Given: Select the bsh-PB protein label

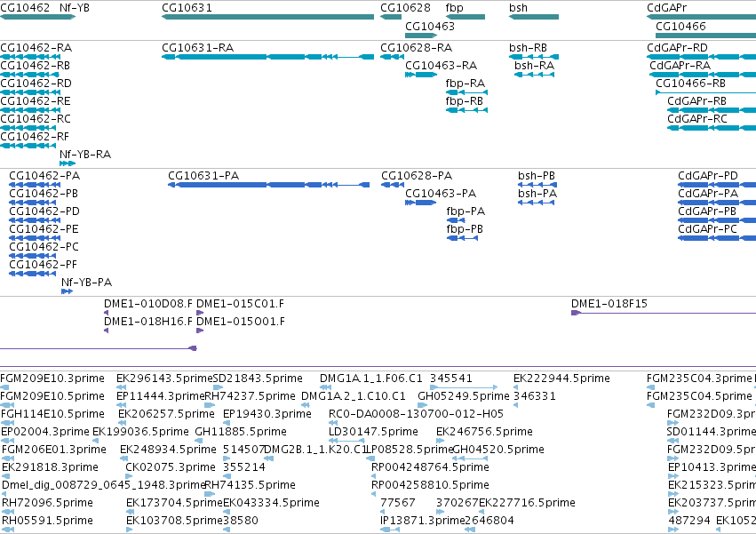Looking at the screenshot, I should click(537, 176).
